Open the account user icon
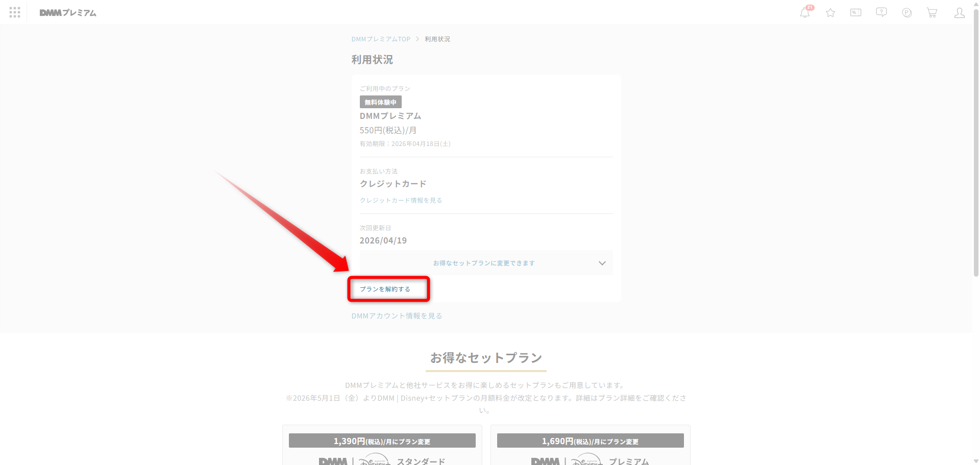This screenshot has width=980, height=465. pyautogui.click(x=960, y=13)
